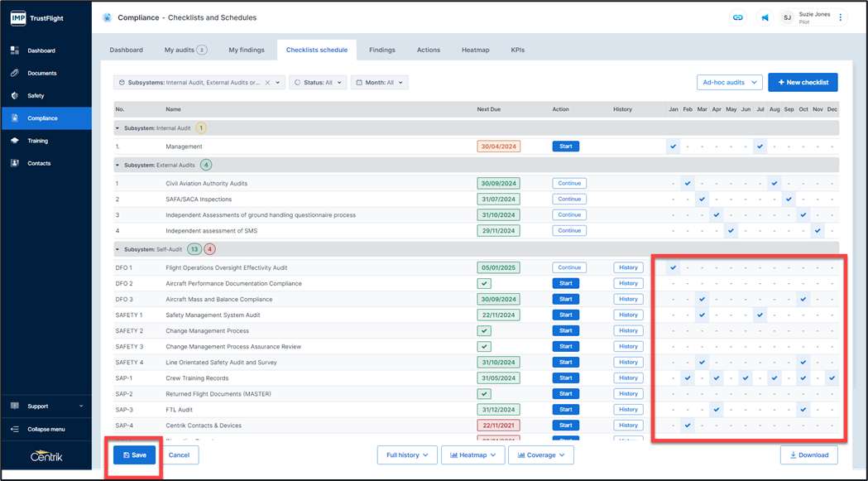Toggle December checkmark for Crew Training Records
Image resolution: width=868 pixels, height=481 pixels.
click(x=832, y=378)
